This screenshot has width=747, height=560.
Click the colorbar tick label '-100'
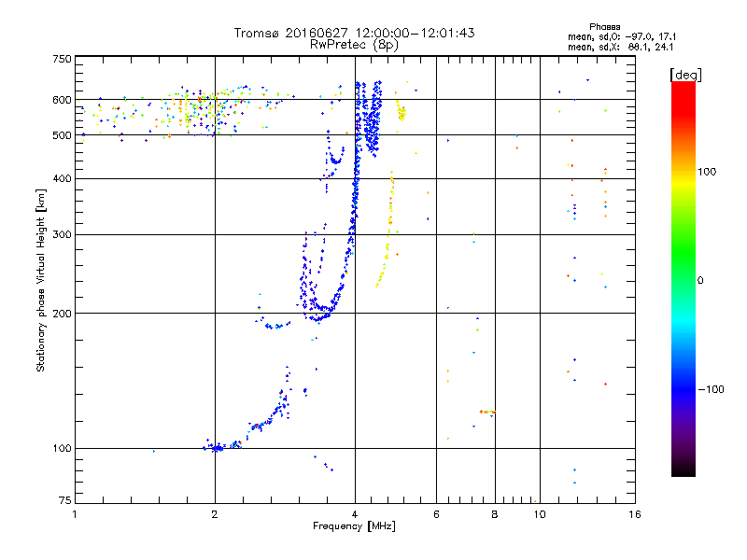point(711,389)
